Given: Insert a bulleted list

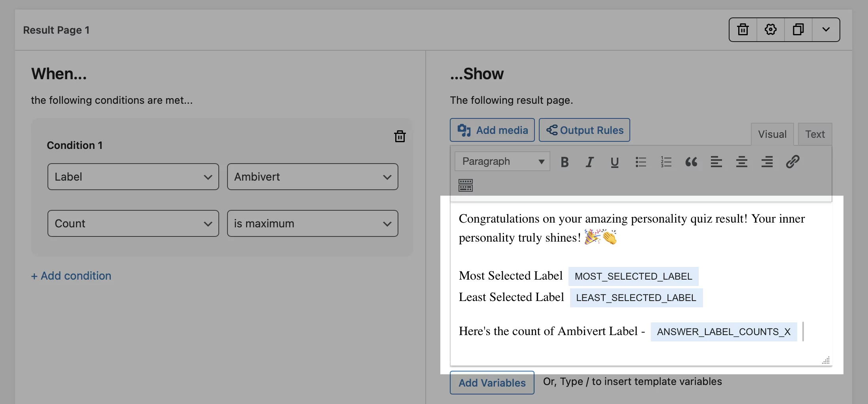Looking at the screenshot, I should [641, 162].
